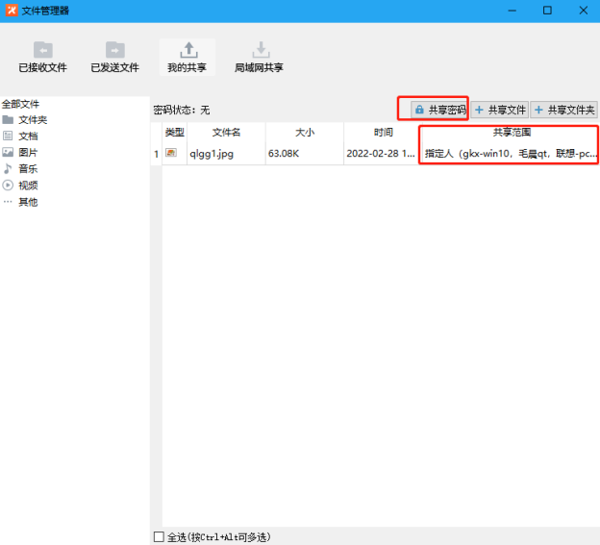Image resolution: width=600 pixels, height=545 pixels.
Task: Click the 共享文件夹 add button
Action: 564,110
